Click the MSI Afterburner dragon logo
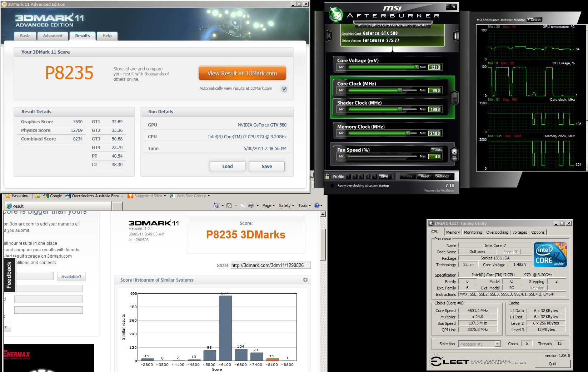 335,14
